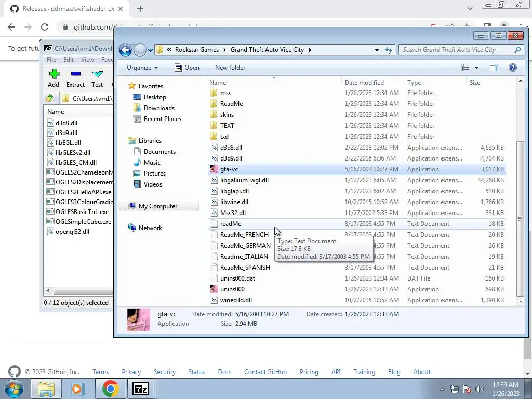
Task: Select the mss folder icon
Action: tap(214, 93)
